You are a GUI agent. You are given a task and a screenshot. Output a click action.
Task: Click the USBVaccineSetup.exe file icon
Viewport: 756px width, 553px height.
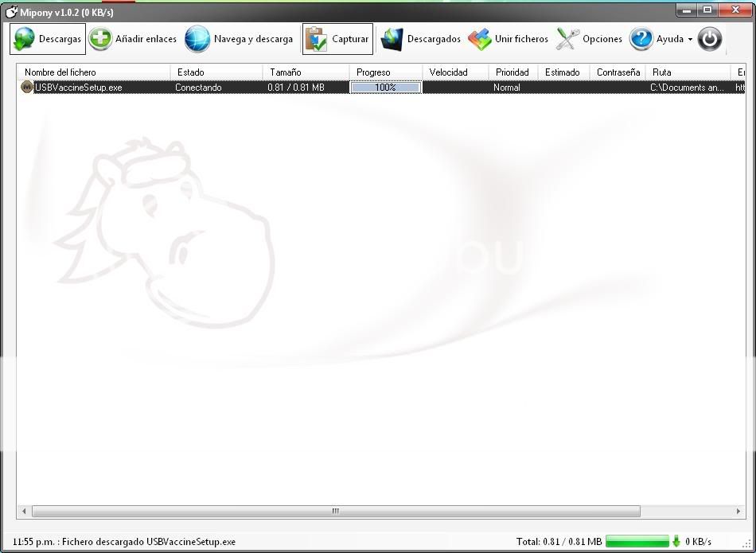[x=27, y=88]
